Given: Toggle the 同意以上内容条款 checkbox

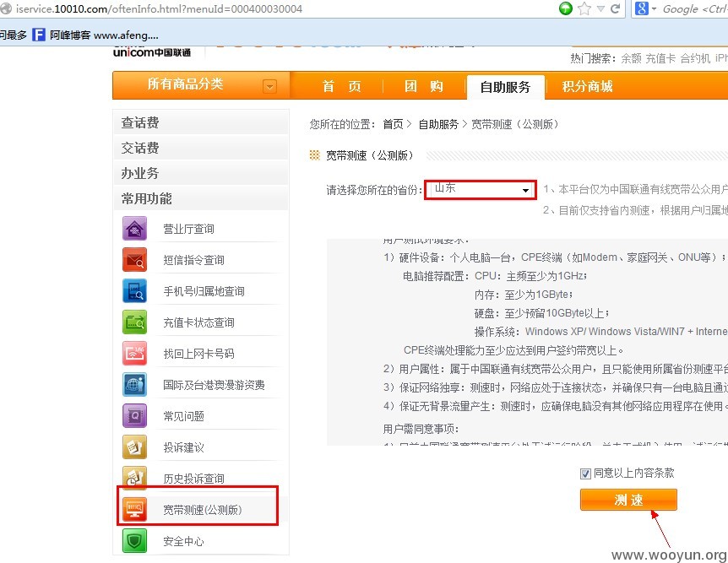Looking at the screenshot, I should click(585, 474).
